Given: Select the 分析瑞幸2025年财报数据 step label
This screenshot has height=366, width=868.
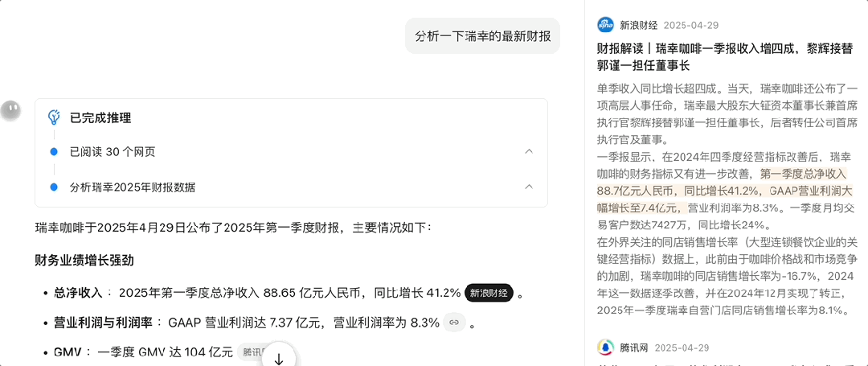Looking at the screenshot, I should pyautogui.click(x=133, y=187).
